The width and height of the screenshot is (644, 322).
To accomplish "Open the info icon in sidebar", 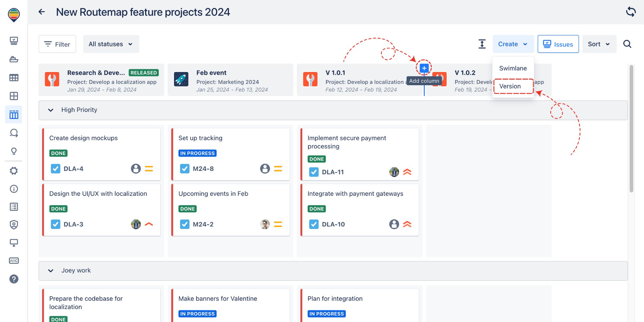I will 14,189.
